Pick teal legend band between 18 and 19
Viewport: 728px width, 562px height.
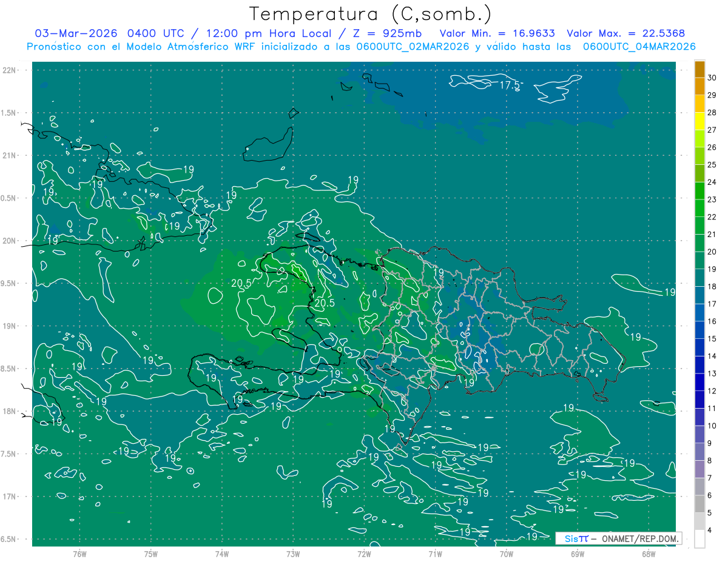pos(699,278)
